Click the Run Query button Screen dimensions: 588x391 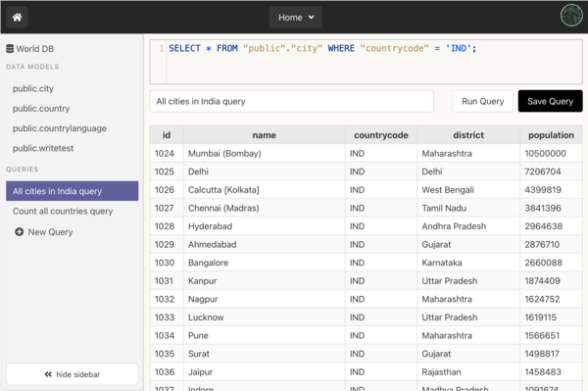click(x=482, y=101)
